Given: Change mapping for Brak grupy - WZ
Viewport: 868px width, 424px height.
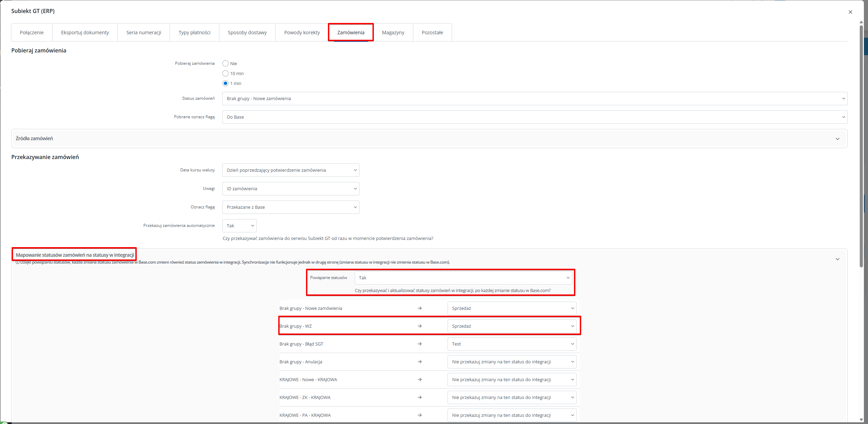Looking at the screenshot, I should coord(512,326).
